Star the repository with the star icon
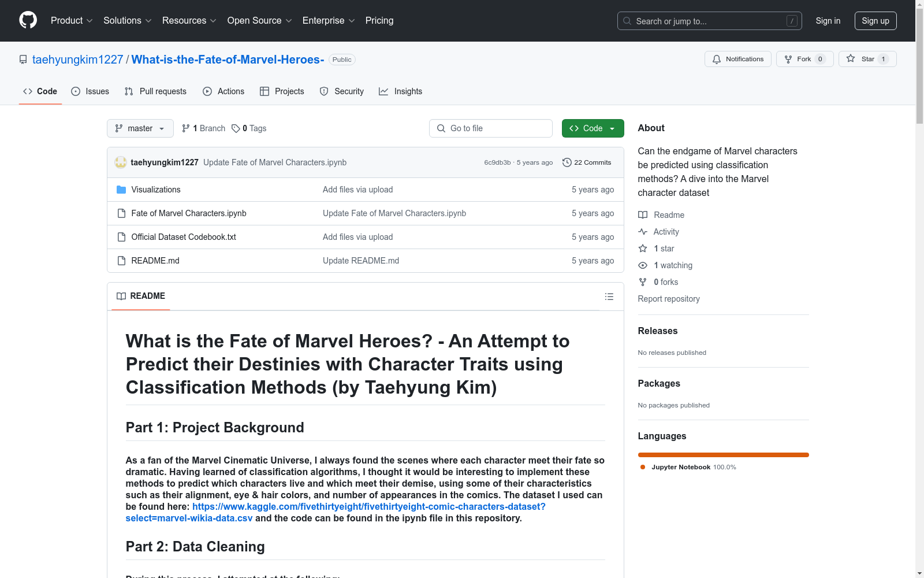The width and height of the screenshot is (924, 578). pyautogui.click(x=851, y=58)
